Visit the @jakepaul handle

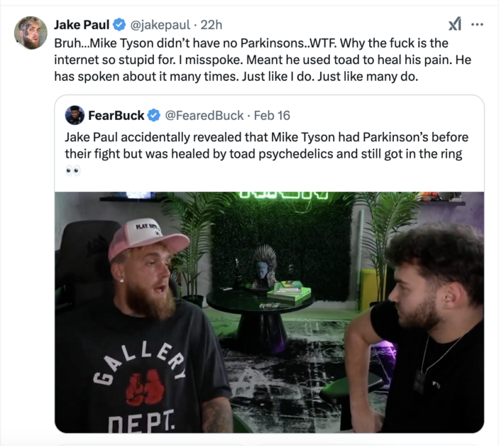coord(160,25)
